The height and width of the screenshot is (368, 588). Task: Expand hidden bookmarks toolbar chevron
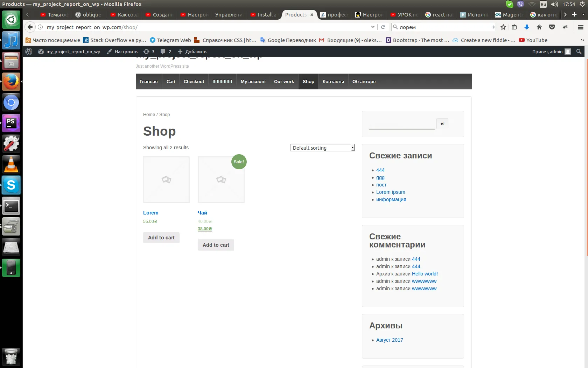tap(582, 40)
